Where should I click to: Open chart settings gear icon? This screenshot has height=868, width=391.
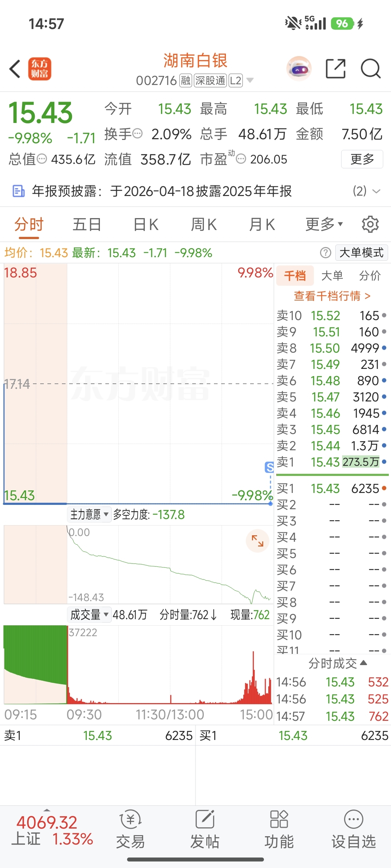click(370, 225)
